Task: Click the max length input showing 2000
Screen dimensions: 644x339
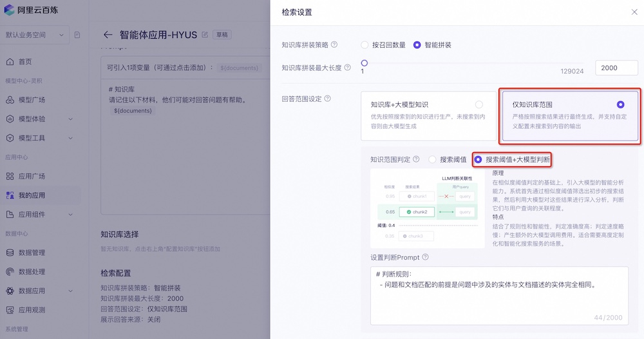Action: (617, 68)
